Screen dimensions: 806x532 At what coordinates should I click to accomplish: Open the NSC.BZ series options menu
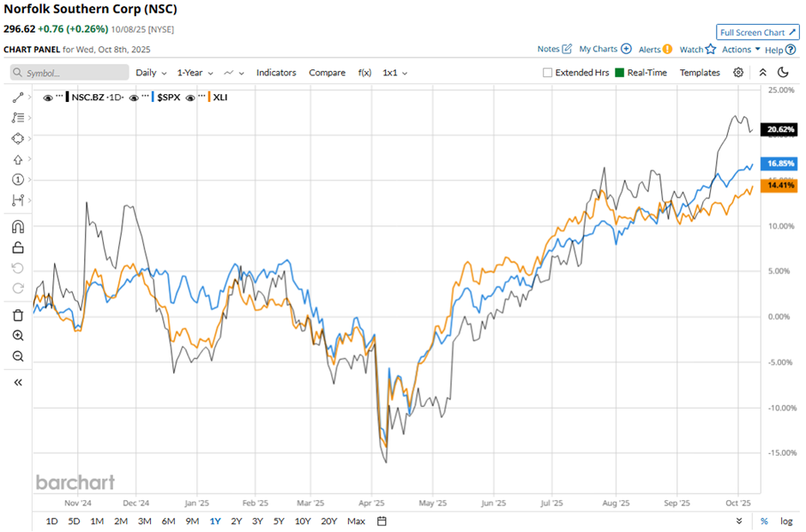click(59, 96)
